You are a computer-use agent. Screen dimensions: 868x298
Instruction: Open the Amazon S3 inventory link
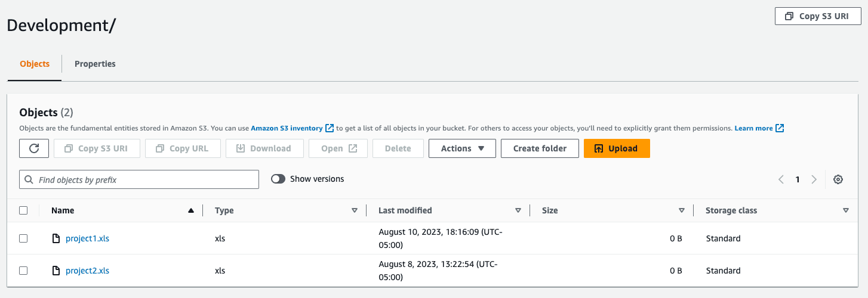point(287,128)
